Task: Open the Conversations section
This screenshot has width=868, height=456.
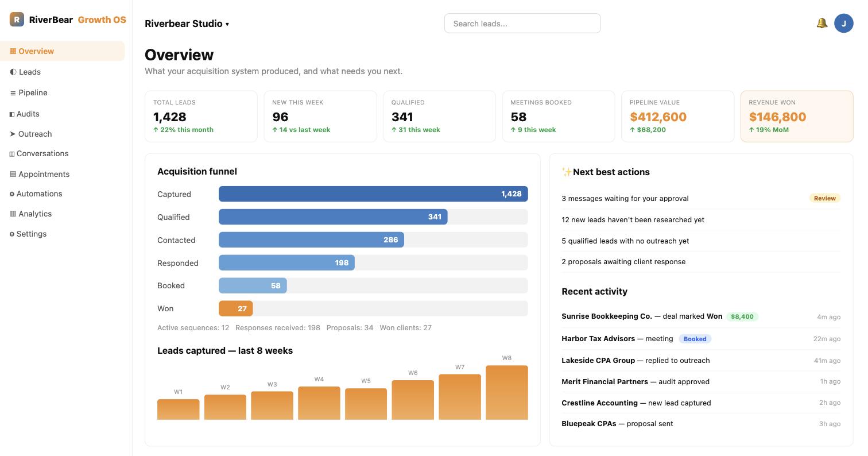Action: (x=62, y=153)
